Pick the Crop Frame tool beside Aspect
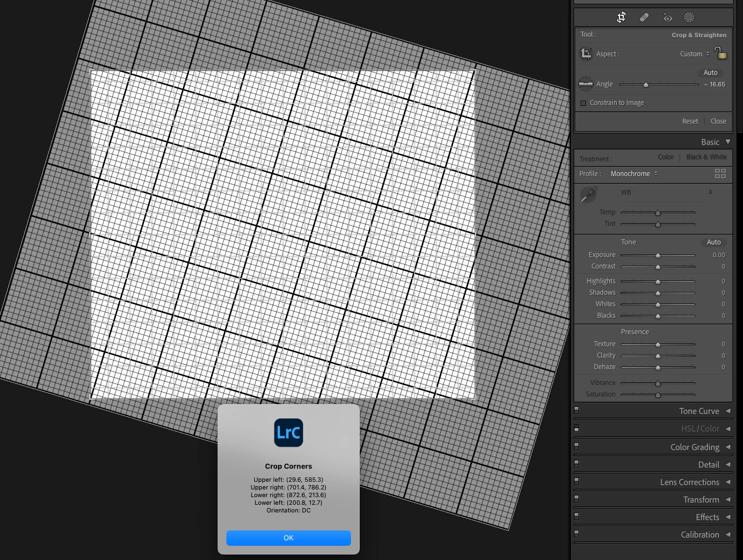743x560 pixels. (586, 54)
